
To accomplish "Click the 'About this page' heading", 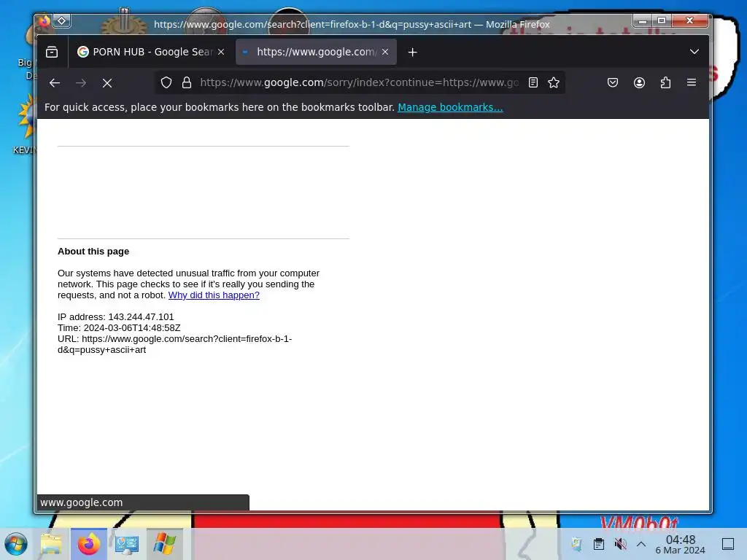I will [x=93, y=252].
